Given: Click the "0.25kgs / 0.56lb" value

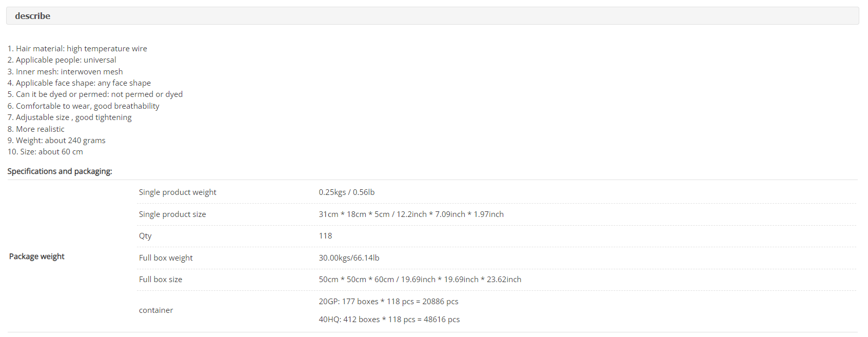Looking at the screenshot, I should click(347, 192).
